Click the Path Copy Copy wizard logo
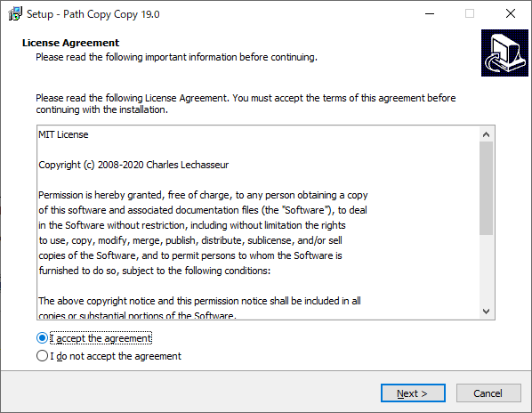The width and height of the screenshot is (532, 413). pyautogui.click(x=504, y=53)
